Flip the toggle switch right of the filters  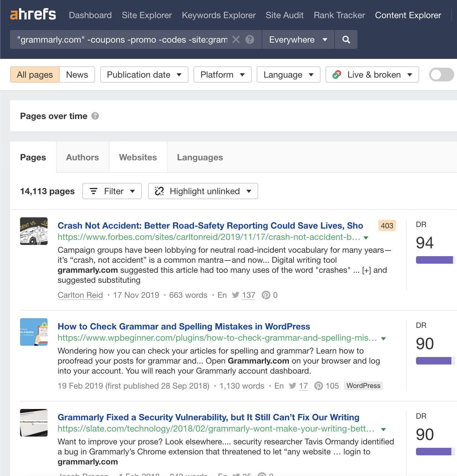pyautogui.click(x=441, y=75)
